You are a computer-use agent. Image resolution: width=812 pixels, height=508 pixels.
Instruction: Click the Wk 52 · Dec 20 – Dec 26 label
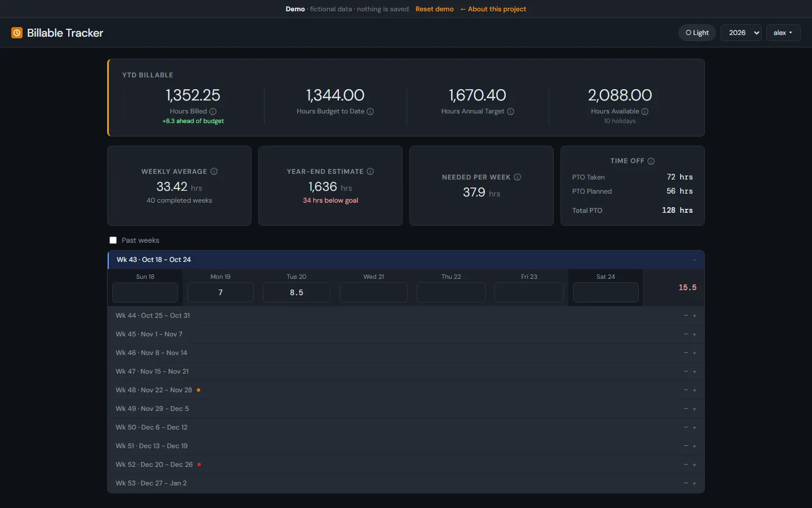tap(155, 465)
